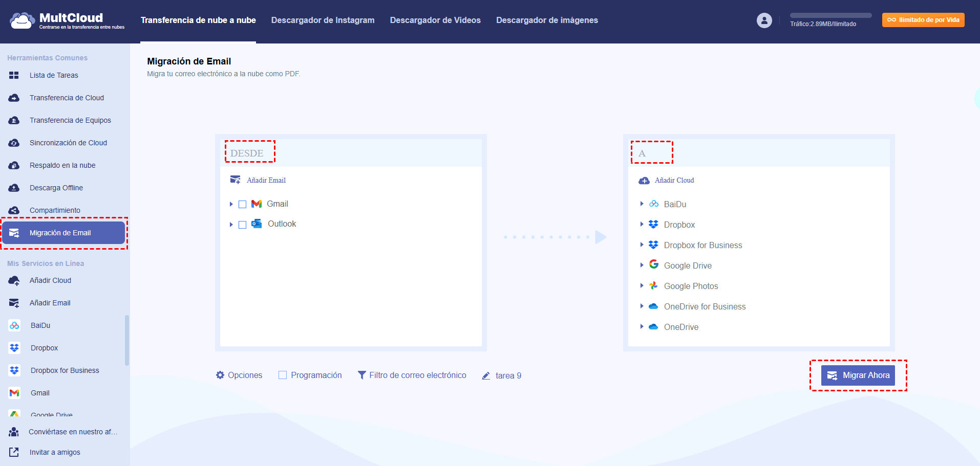Click the Migración de Email envelope icon
This screenshot has width=980, height=466.
(x=14, y=233)
